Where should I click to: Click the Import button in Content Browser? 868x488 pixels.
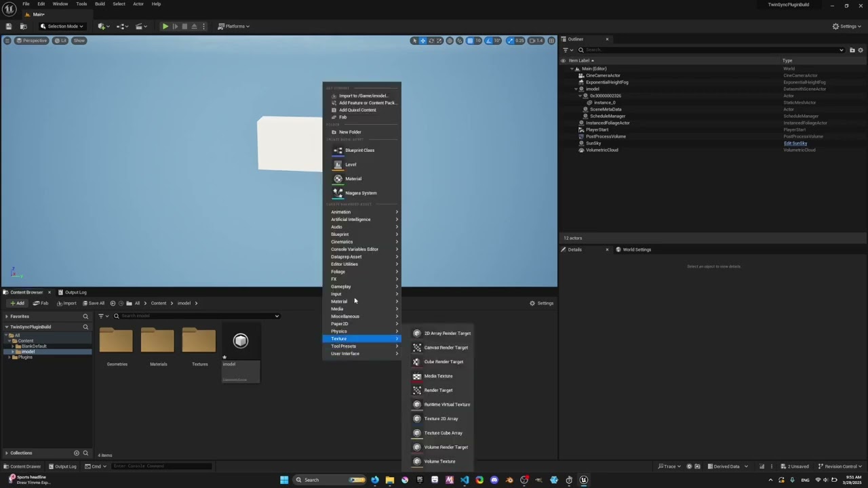66,303
